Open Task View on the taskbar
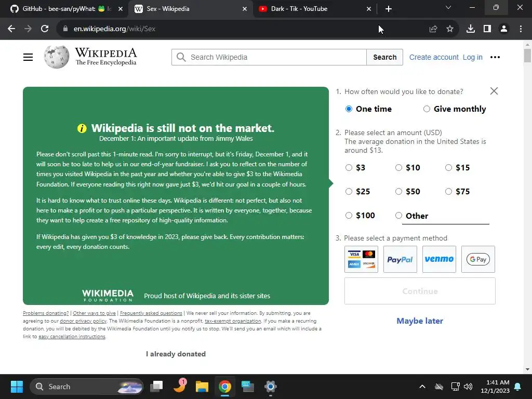The height and width of the screenshot is (399, 532). point(157,387)
